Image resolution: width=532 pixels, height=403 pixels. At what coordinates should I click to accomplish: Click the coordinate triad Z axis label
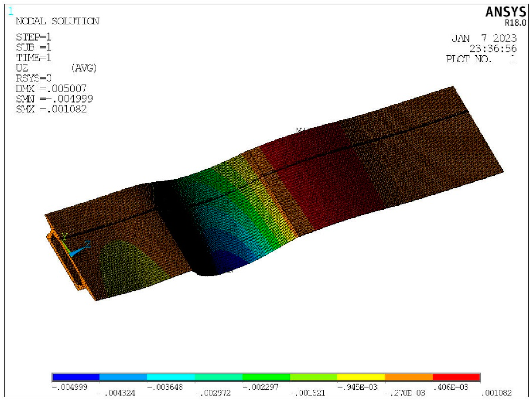(x=88, y=244)
